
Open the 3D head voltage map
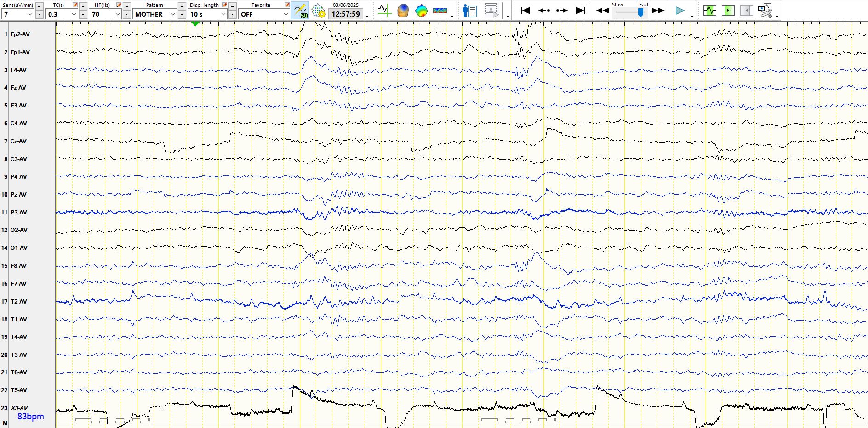click(403, 11)
